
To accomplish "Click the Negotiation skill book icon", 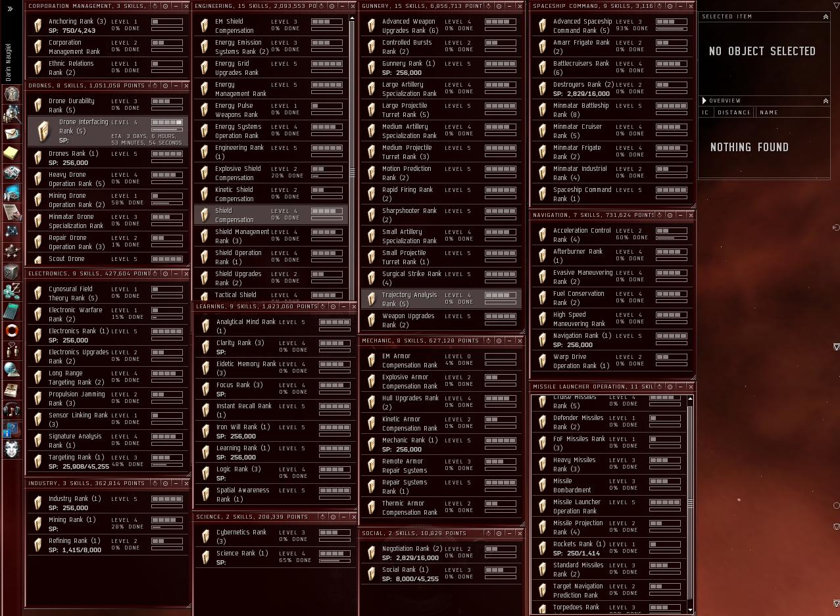I will [x=372, y=553].
